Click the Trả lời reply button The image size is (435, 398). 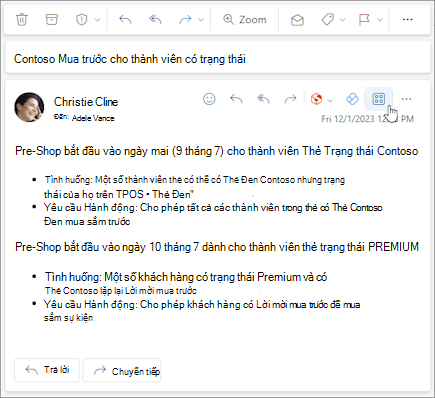click(x=47, y=370)
